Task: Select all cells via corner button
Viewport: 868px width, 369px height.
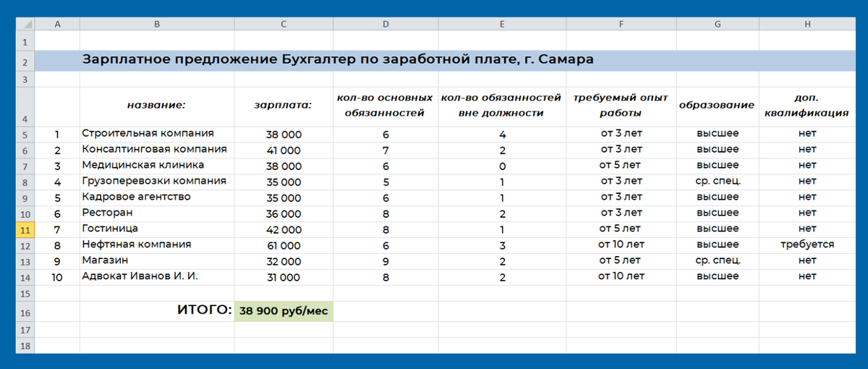Action: (24, 24)
